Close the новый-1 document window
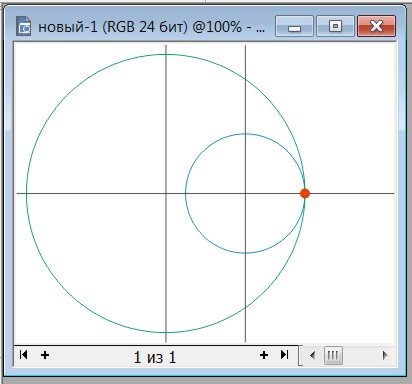The image size is (412, 384). pos(376,26)
